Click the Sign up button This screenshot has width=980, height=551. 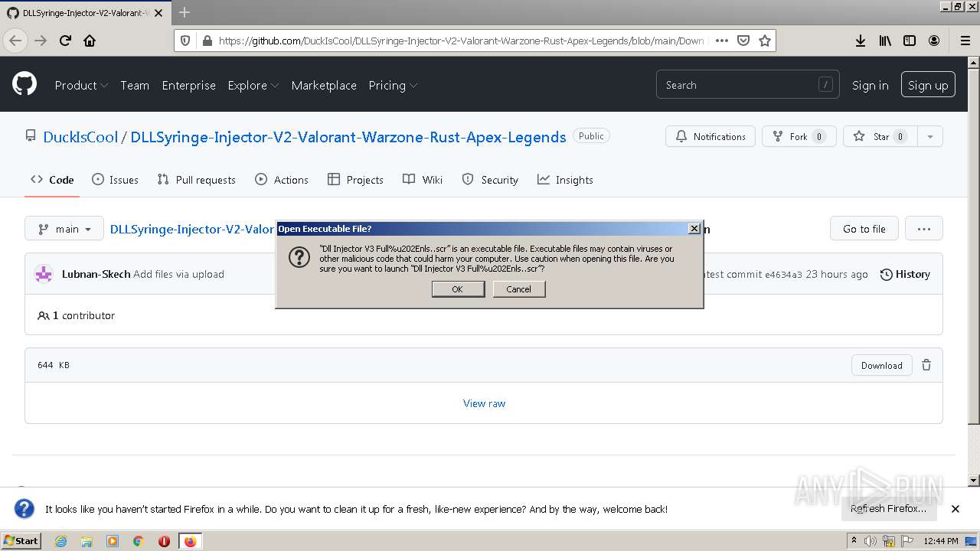928,85
